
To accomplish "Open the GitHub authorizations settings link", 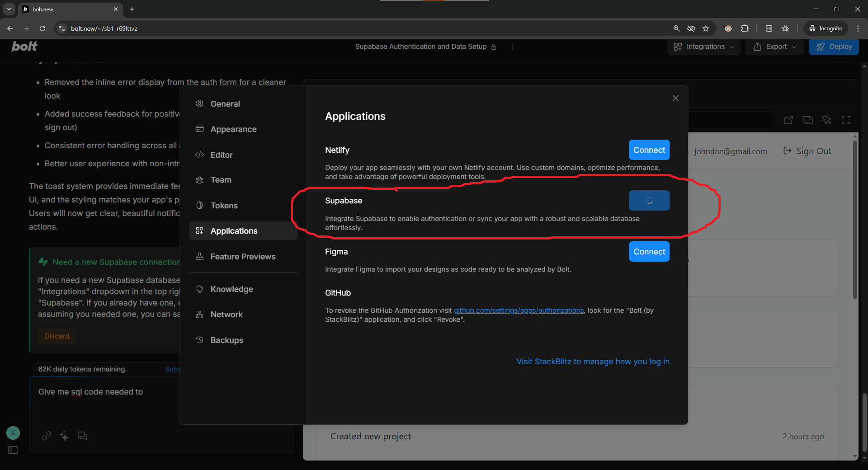I will pyautogui.click(x=519, y=310).
